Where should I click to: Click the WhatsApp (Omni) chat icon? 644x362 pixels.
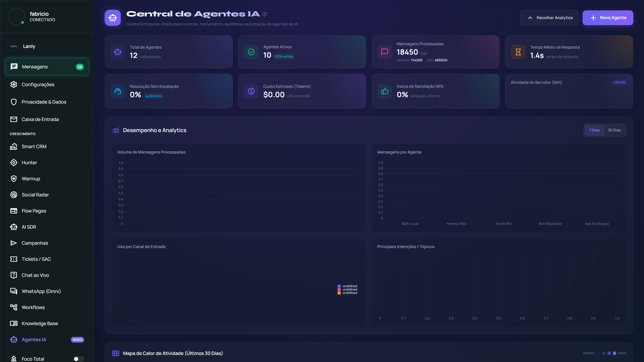[x=14, y=291]
